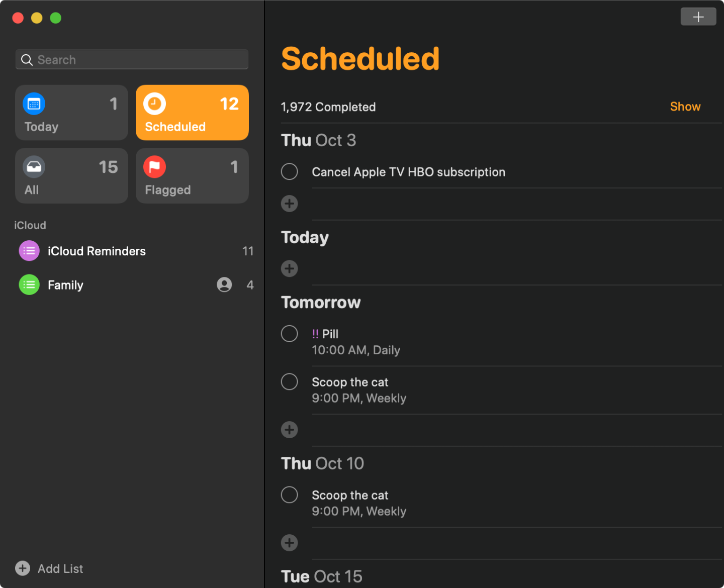Open the Today smart list

click(x=71, y=113)
